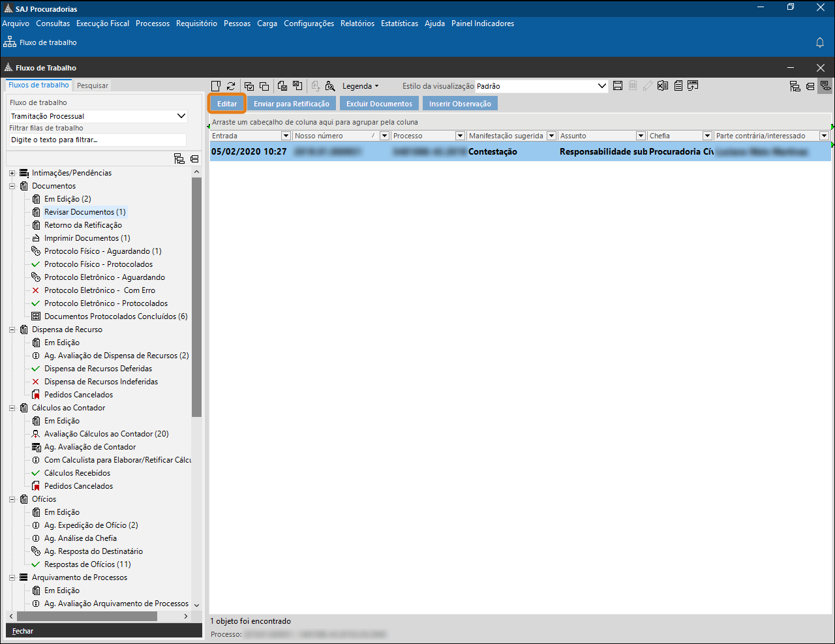Image resolution: width=835 pixels, height=644 pixels.
Task: Click the save visualization style disk icon
Action: [617, 86]
